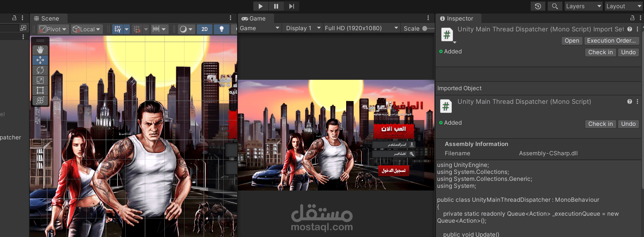Adjust the Game view Scale slider

click(x=428, y=28)
